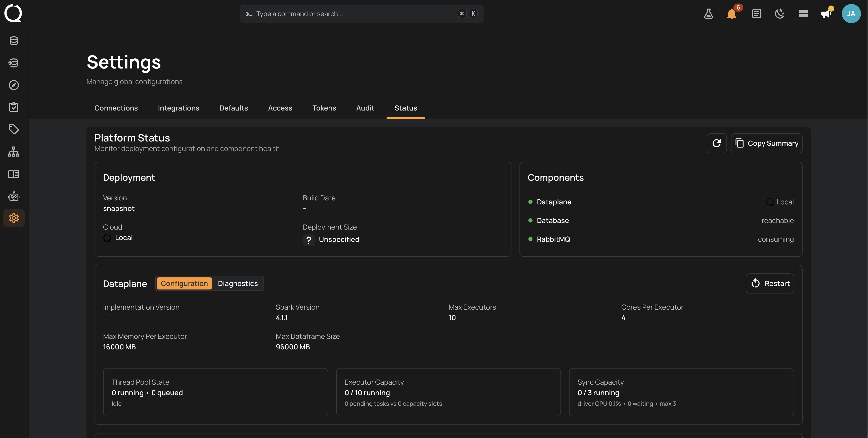Click the Database component row label
Image resolution: width=868 pixels, height=438 pixels.
point(553,220)
